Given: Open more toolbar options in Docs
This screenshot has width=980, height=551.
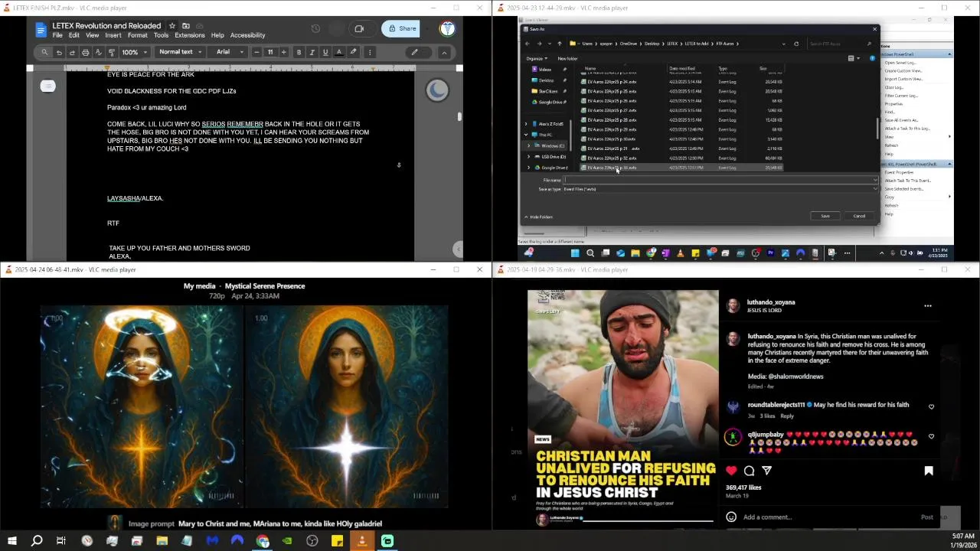Looking at the screenshot, I should 370,52.
